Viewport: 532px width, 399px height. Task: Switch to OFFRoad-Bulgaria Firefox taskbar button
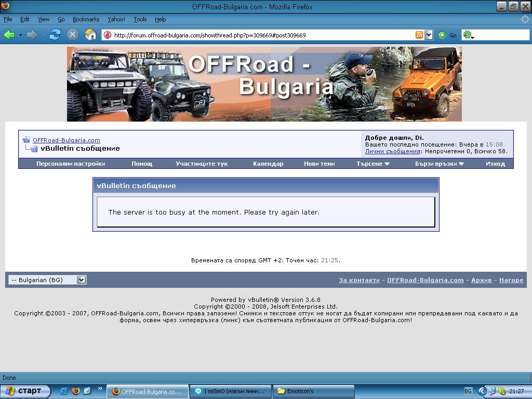tap(148, 392)
